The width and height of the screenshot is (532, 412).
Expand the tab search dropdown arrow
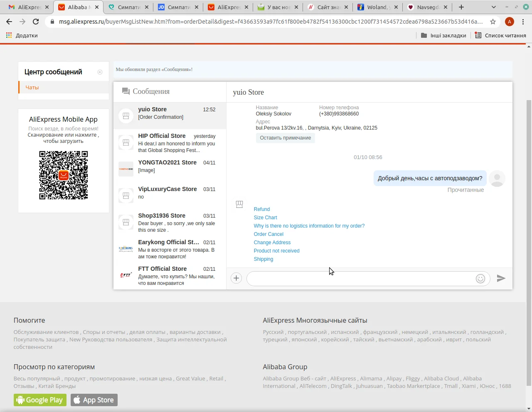pos(493,7)
